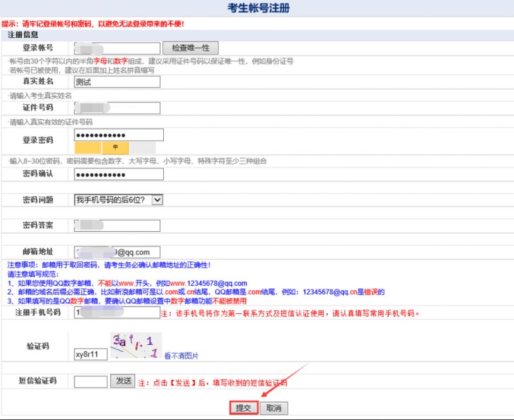514x420 pixels.
Task: Click the 取消 button
Action: point(274,408)
